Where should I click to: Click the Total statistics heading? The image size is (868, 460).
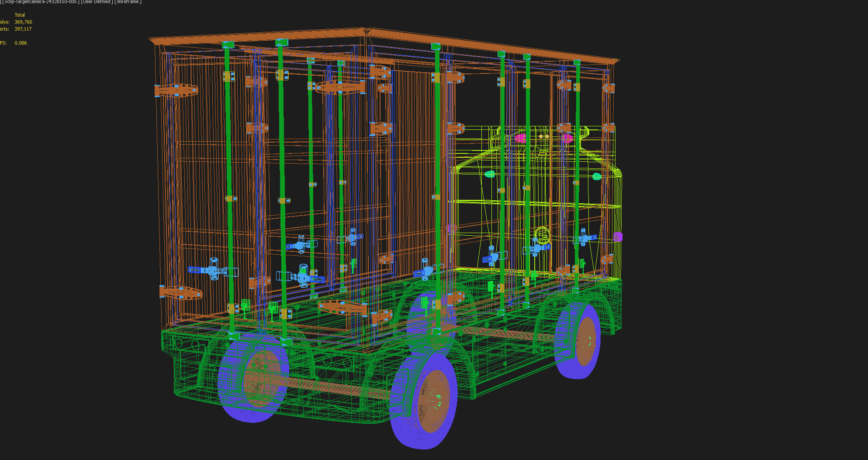coord(20,15)
